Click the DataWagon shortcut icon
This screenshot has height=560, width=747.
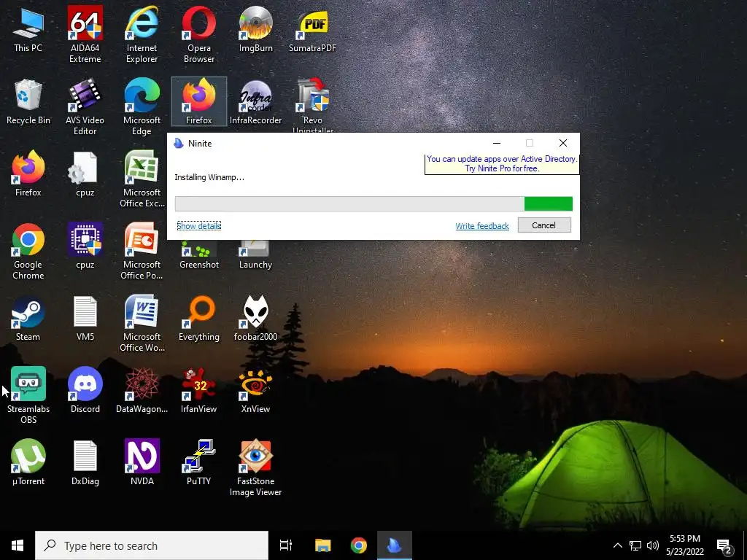coord(142,391)
